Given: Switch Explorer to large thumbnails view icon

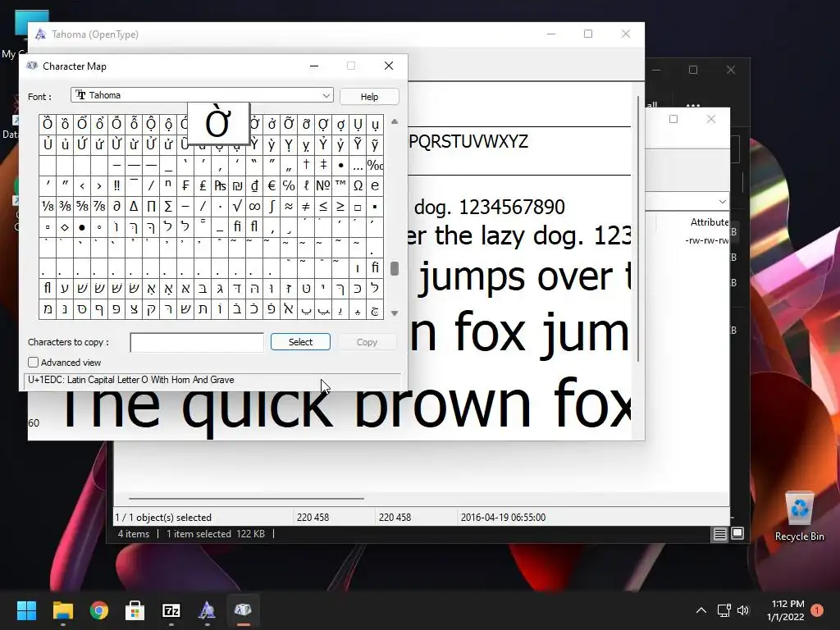Looking at the screenshot, I should 737,533.
